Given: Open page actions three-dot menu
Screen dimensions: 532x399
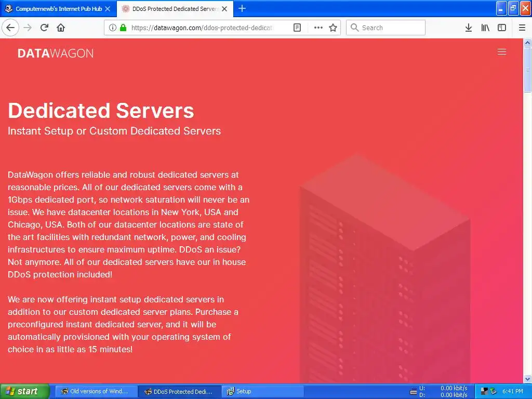Looking at the screenshot, I should 318,28.
